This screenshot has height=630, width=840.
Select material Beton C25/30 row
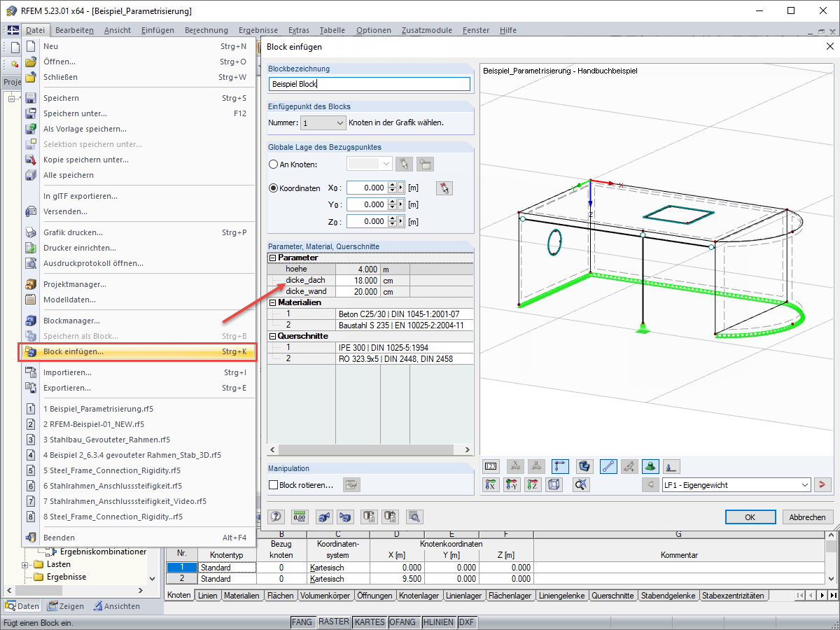pos(370,314)
